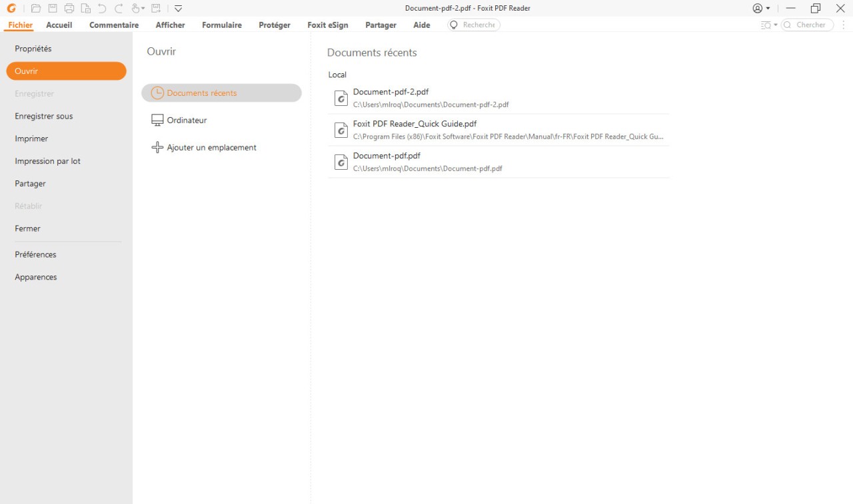The width and height of the screenshot is (853, 504).
Task: Click the Save icon in the quick access toolbar
Action: click(53, 8)
